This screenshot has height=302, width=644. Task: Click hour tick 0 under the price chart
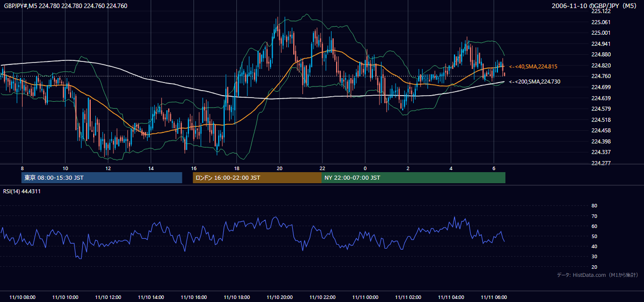click(365, 168)
